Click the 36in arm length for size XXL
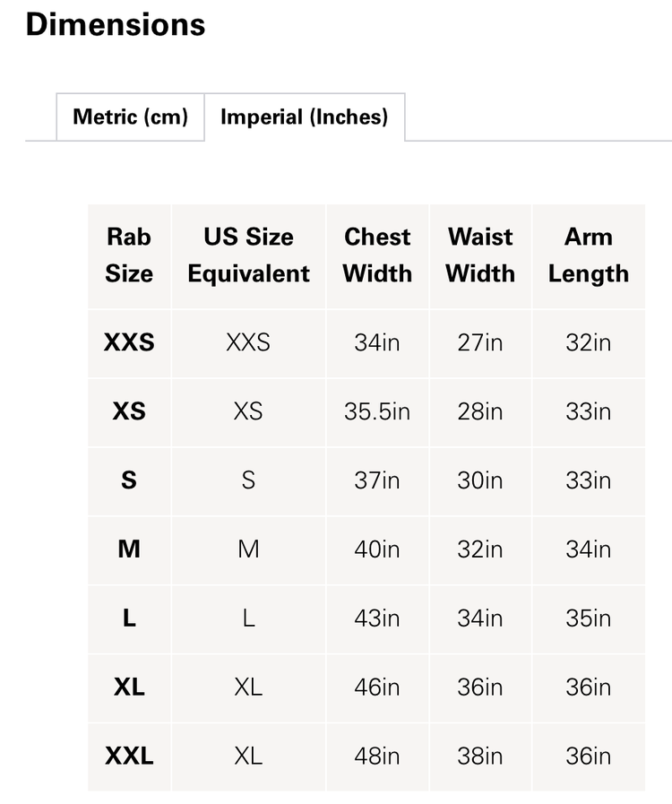This screenshot has height=804, width=672. [588, 757]
